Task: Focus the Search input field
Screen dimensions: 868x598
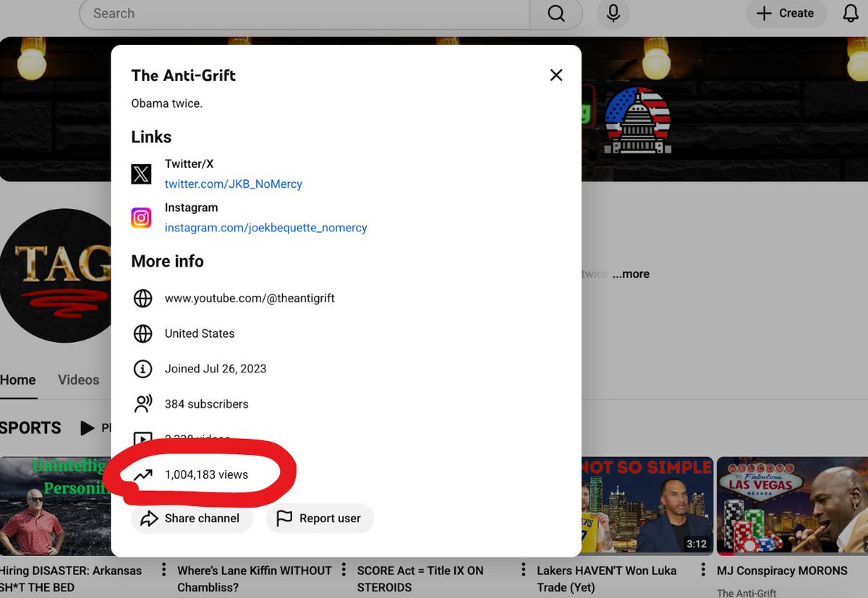Action: tap(304, 14)
